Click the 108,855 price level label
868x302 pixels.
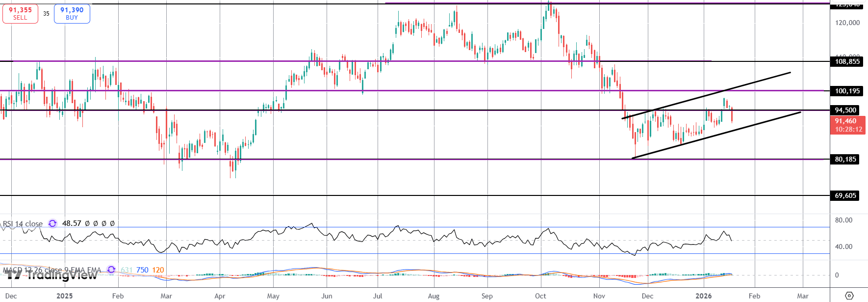coord(847,61)
